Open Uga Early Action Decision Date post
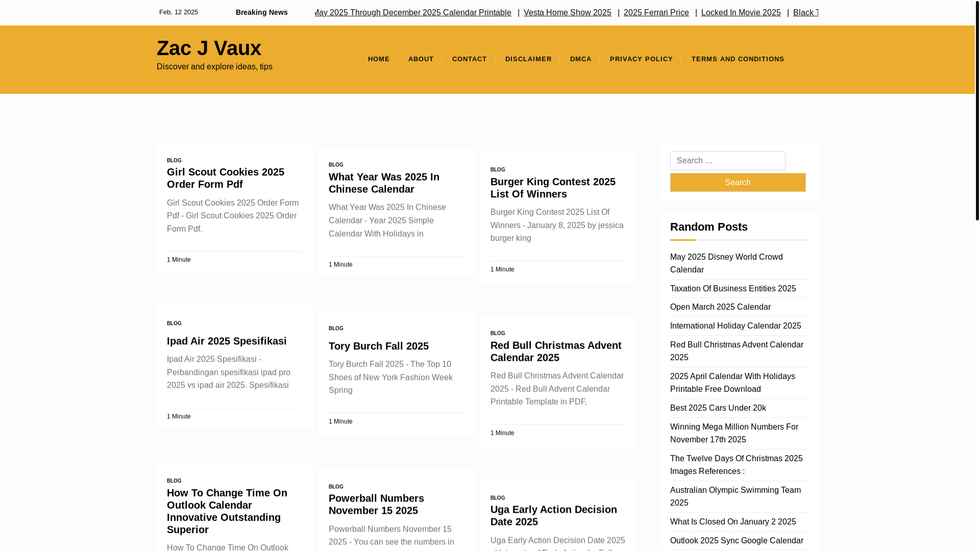 click(553, 515)
